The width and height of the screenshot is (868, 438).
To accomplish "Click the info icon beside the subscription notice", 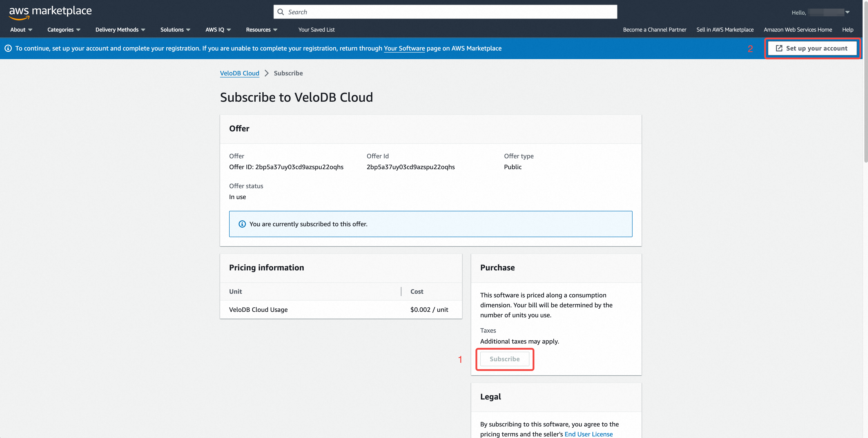I will (x=242, y=224).
